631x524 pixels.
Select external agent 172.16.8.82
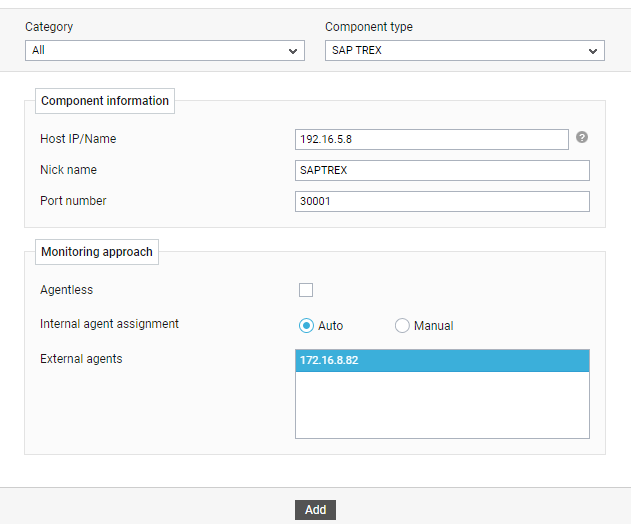(442, 360)
